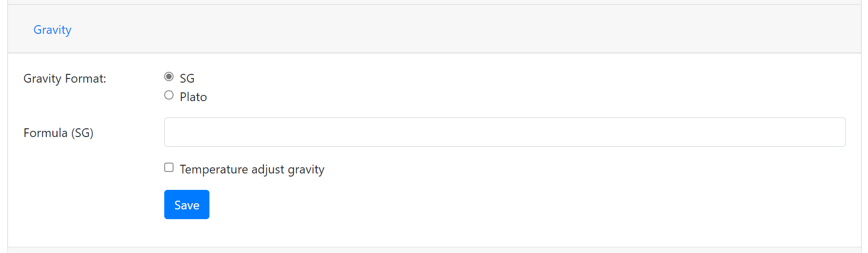Click the SG text label
868x253 pixels.
pyautogui.click(x=187, y=79)
